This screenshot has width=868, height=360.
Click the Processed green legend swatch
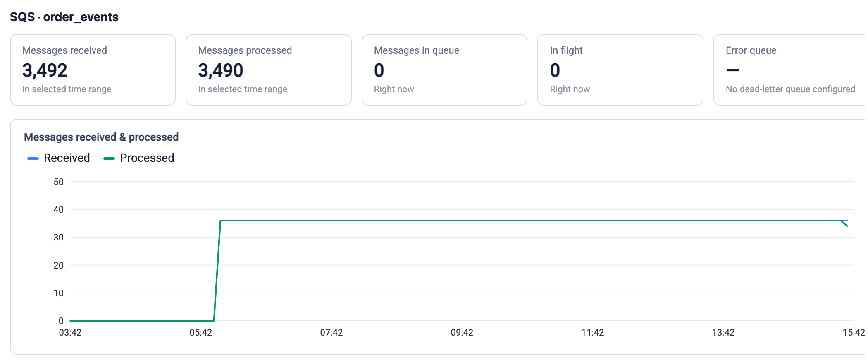[109, 158]
